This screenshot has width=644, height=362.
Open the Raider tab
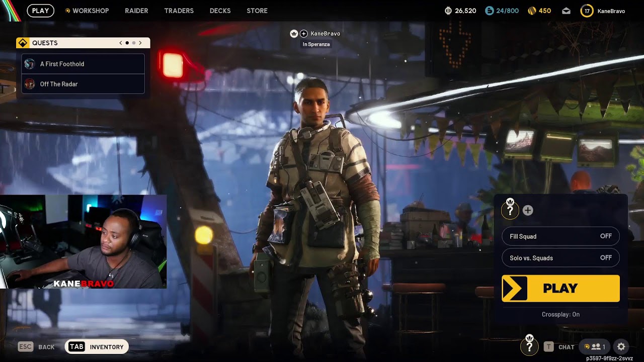click(x=136, y=11)
